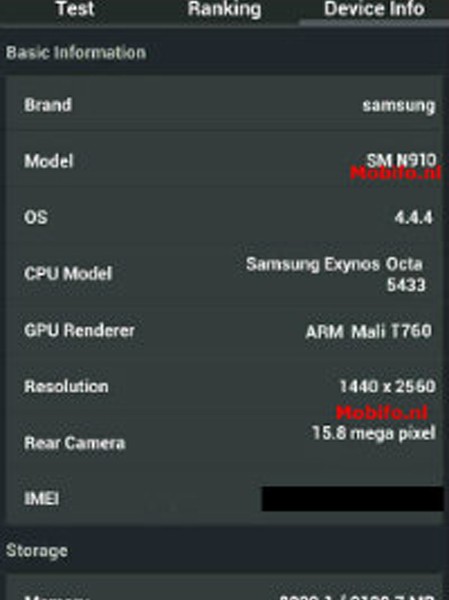
Task: Tap the Rear Camera row label
Action: tap(75, 443)
